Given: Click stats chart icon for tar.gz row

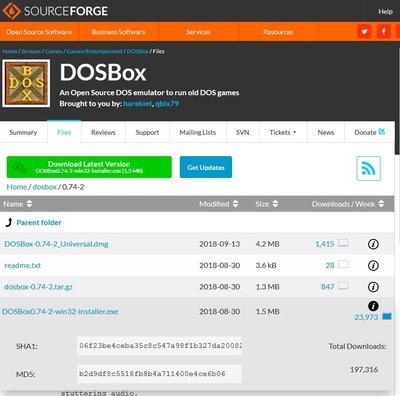Looking at the screenshot, I should click(x=343, y=286).
